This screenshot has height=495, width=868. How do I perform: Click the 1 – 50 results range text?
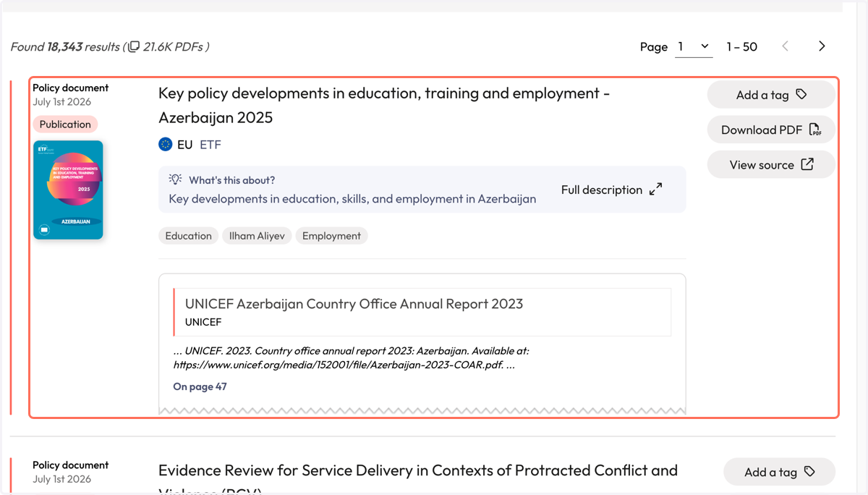(x=741, y=47)
